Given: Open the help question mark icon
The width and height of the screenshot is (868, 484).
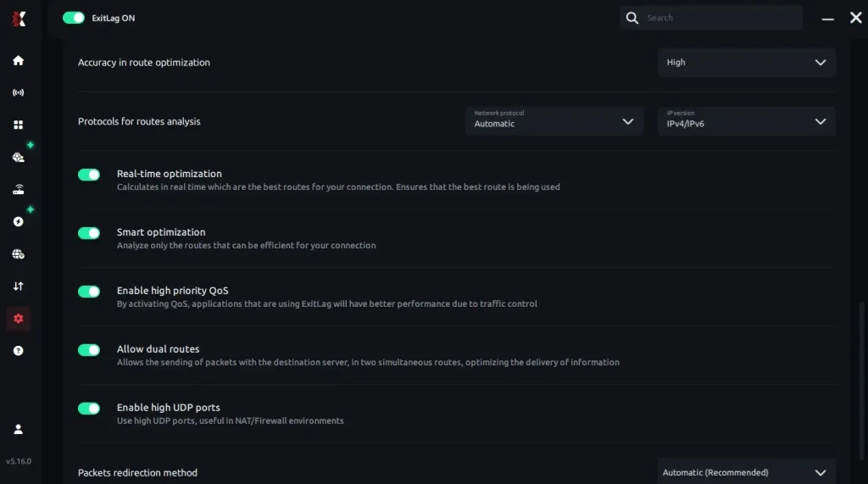Looking at the screenshot, I should 19,351.
